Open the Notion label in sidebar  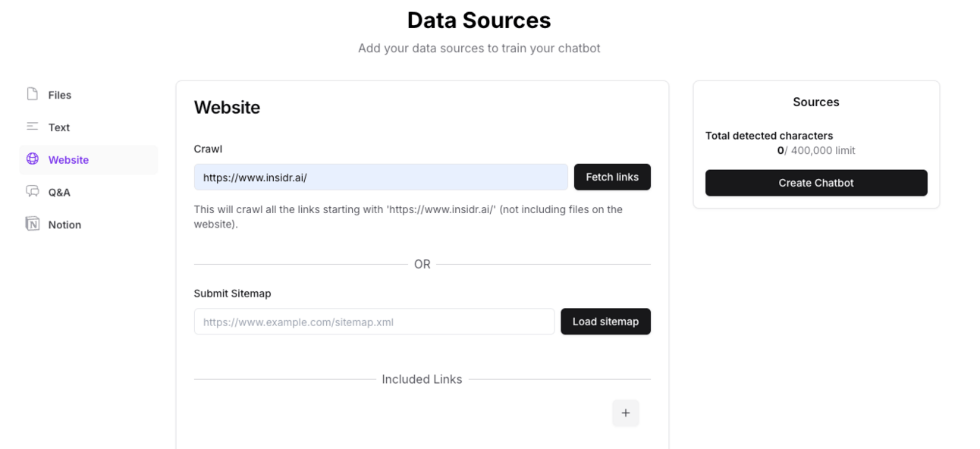(64, 225)
